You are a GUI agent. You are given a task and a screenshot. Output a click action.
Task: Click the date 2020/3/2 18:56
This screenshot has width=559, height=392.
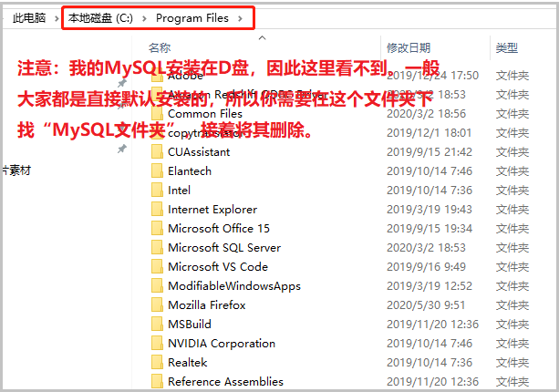[x=427, y=114]
